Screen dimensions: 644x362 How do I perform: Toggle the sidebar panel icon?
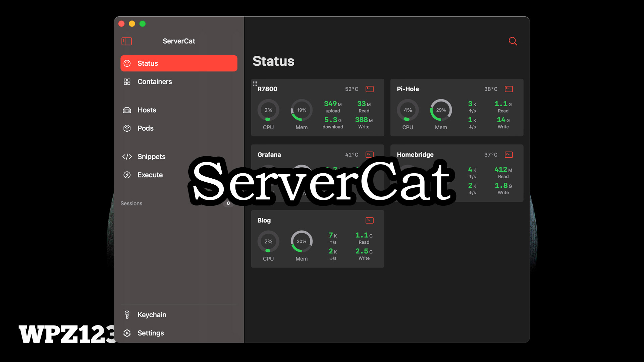click(126, 41)
